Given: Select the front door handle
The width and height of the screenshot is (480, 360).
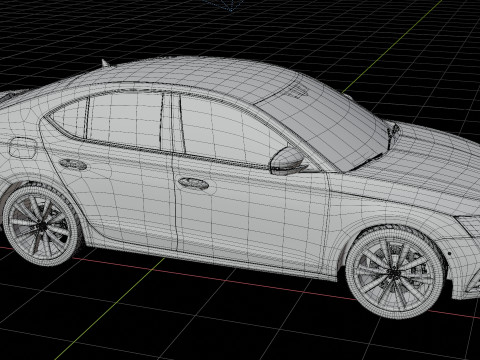Looking at the screenshot, I should point(193,183).
